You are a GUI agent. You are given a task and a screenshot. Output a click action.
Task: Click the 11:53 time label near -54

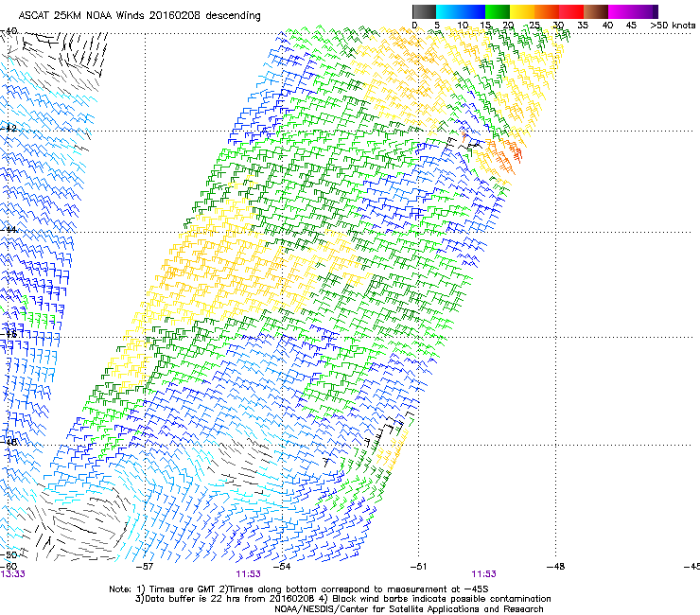[x=248, y=574]
